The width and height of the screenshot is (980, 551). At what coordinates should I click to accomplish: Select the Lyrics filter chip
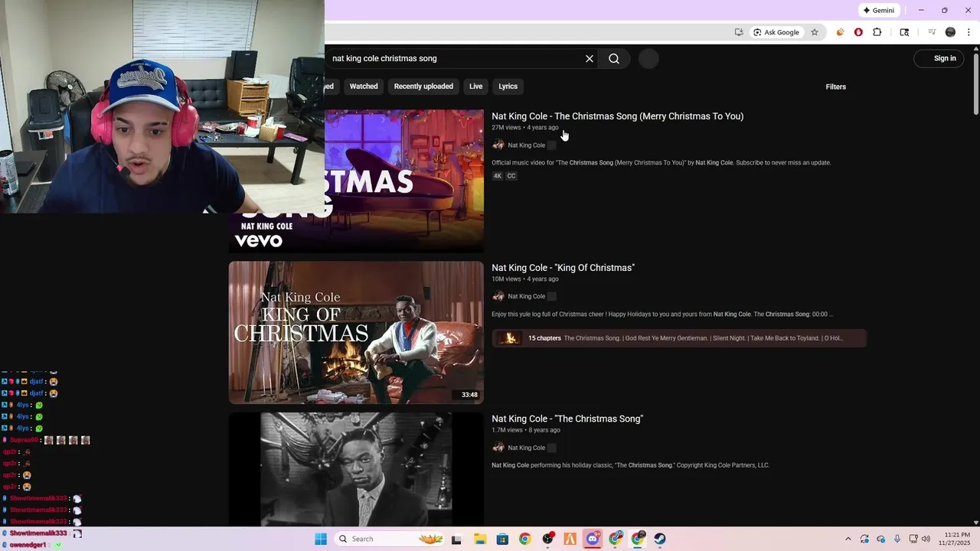[x=508, y=86]
